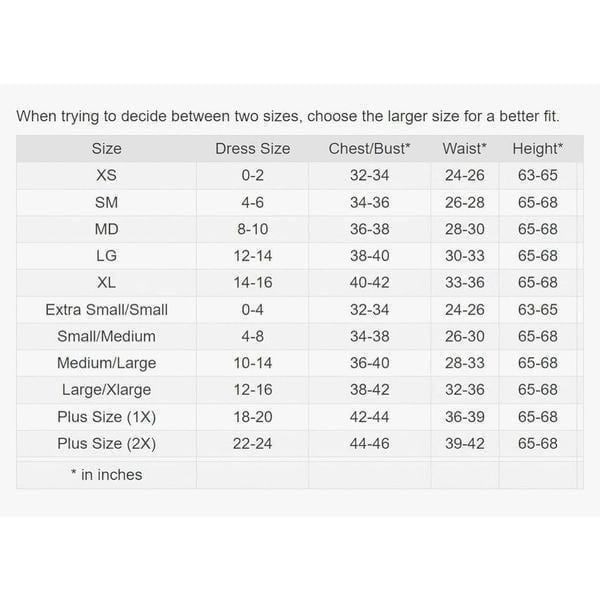Select the LG size row label
Image resolution: width=600 pixels, height=600 pixels.
point(106,256)
